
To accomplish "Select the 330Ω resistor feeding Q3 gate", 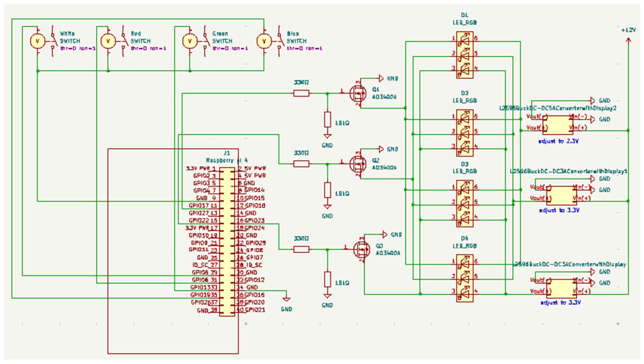I will coord(301,249).
